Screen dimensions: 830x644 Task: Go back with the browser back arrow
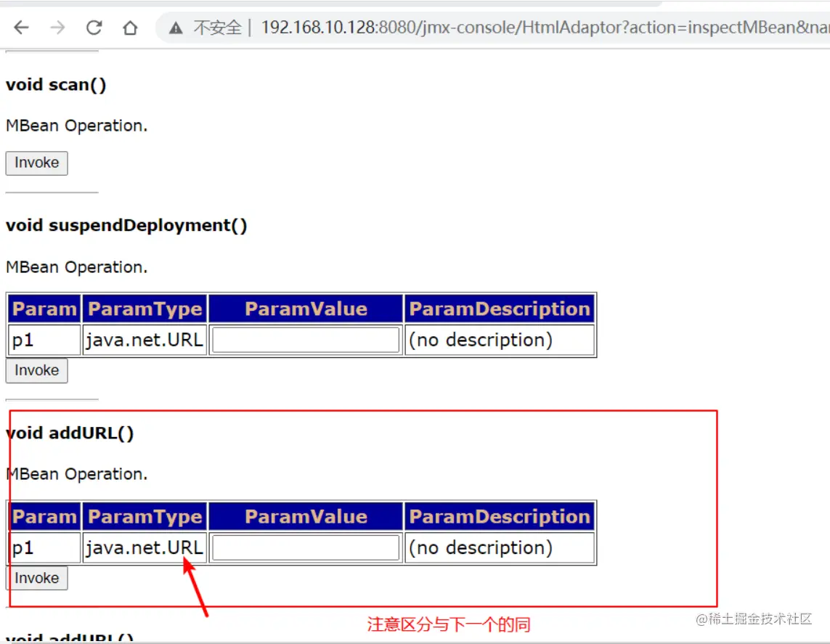coord(21,27)
